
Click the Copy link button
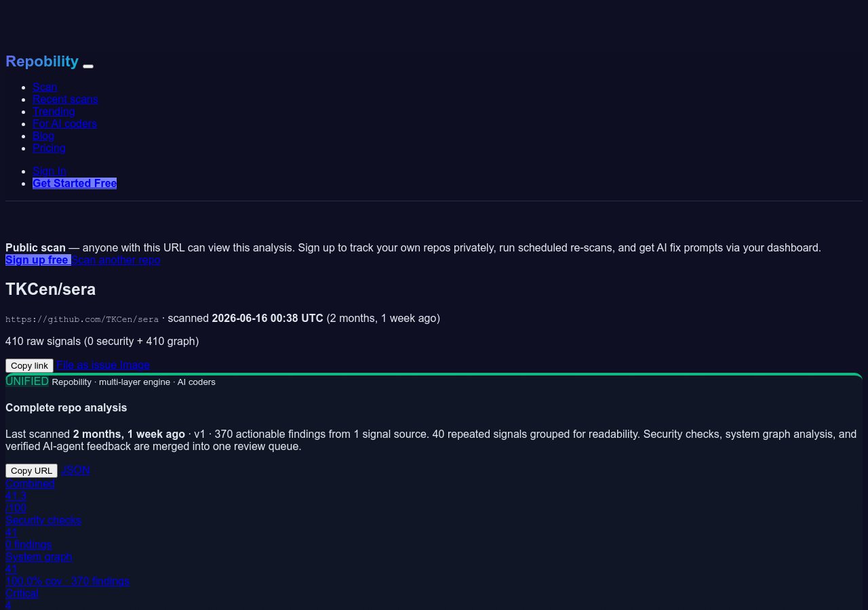point(29,365)
